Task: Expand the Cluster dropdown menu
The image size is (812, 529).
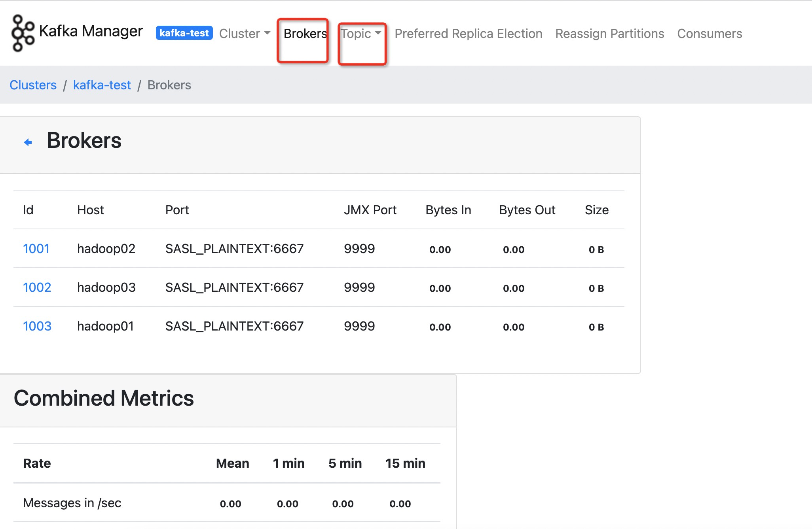Action: coord(244,34)
